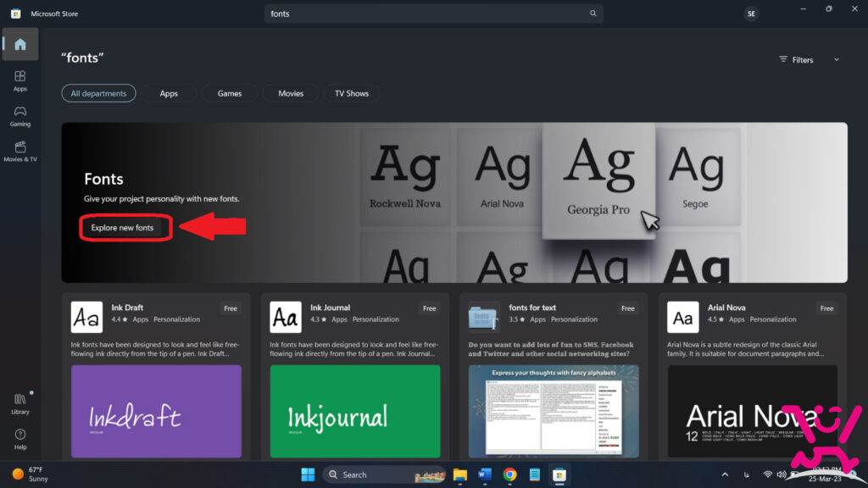Open the Notepad app from the taskbar
Image resolution: width=868 pixels, height=488 pixels.
click(535, 474)
